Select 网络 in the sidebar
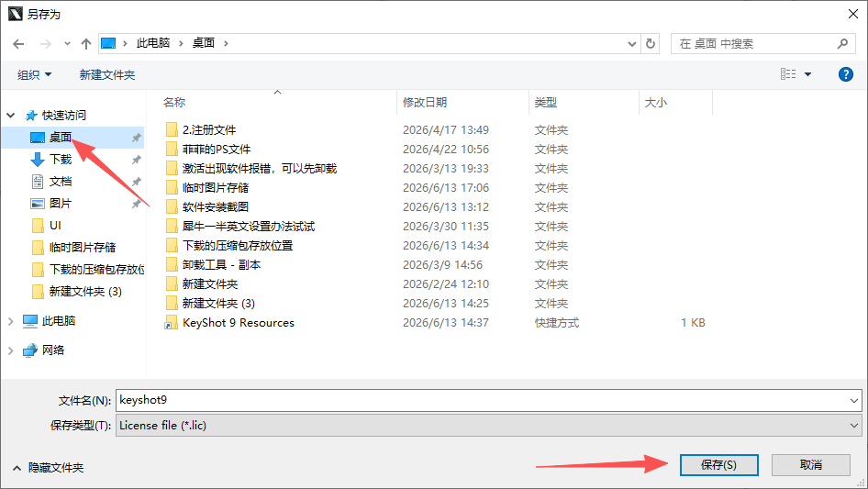This screenshot has height=489, width=868. coord(53,350)
